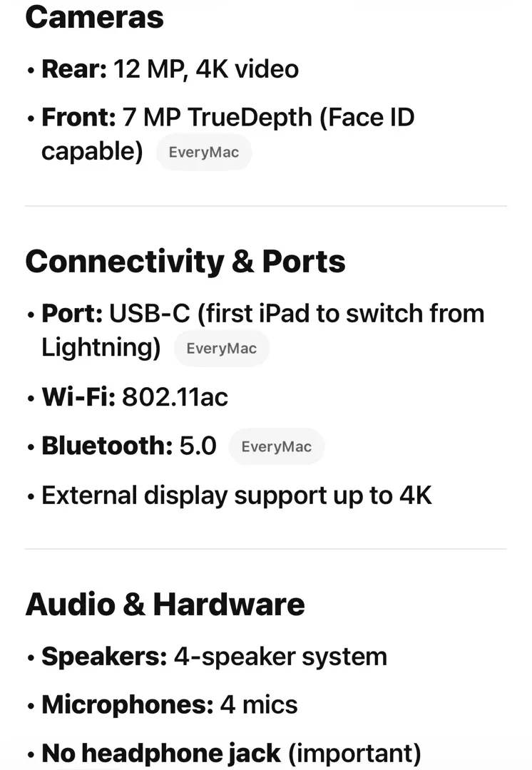This screenshot has width=532, height=770.
Task: Tap the EveryMac source chip beside Bluetooth 5.0
Action: point(276,447)
